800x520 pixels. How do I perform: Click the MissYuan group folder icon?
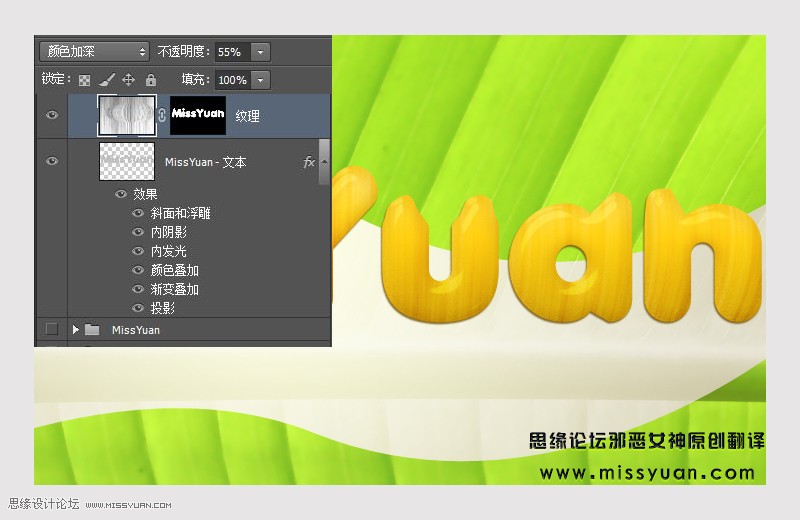(x=92, y=330)
